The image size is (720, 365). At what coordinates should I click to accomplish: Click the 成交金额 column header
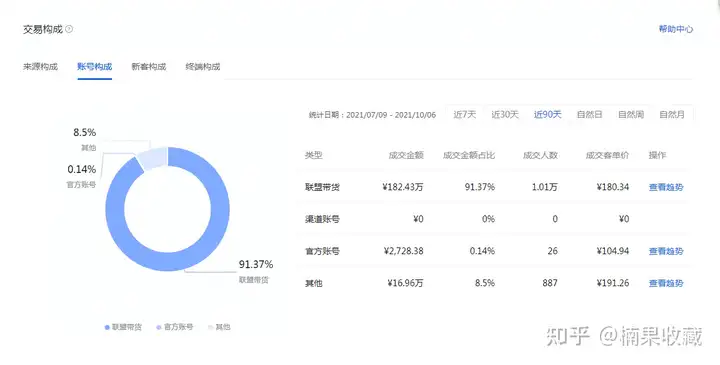(406, 155)
